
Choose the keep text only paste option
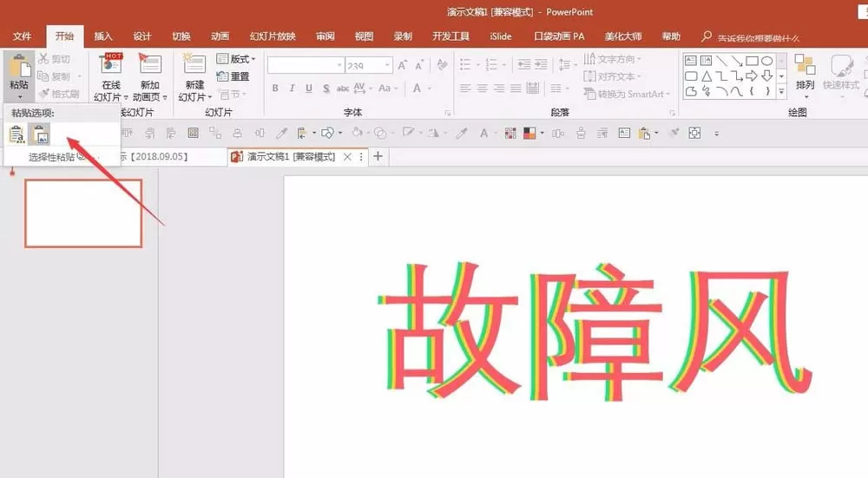16,134
